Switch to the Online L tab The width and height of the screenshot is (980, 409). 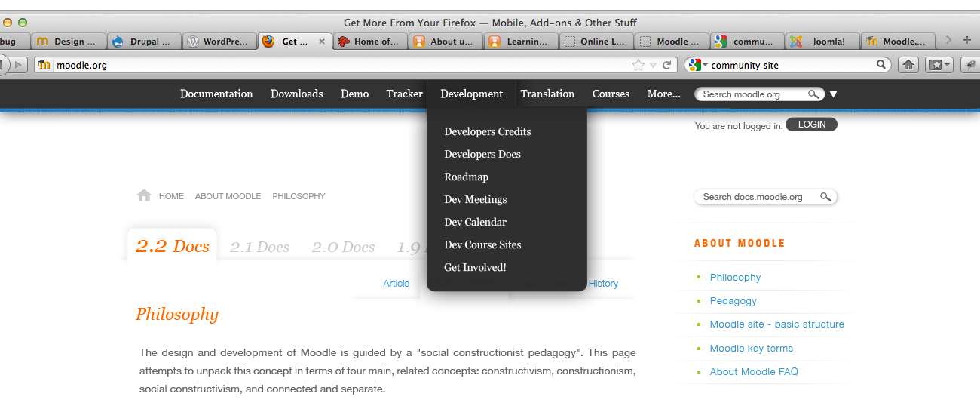tap(596, 42)
